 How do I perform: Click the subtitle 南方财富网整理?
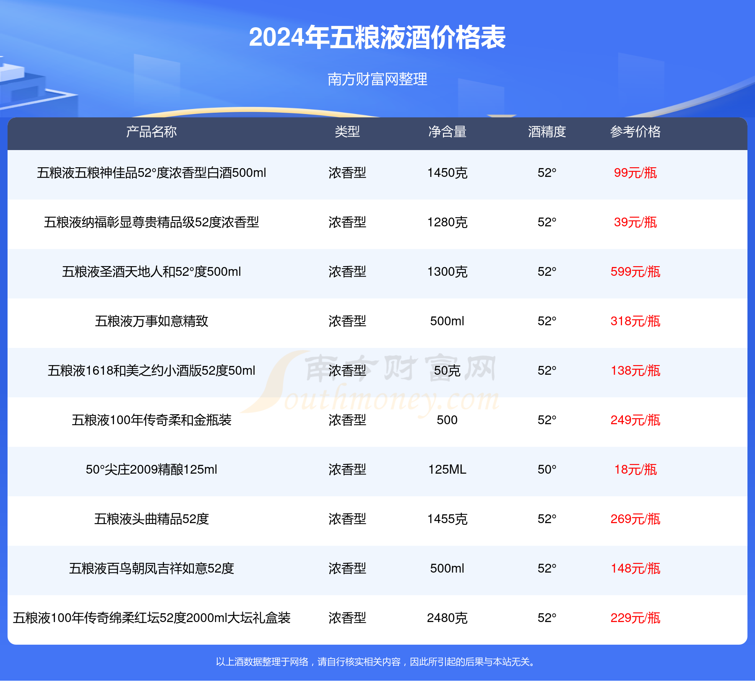pos(377,79)
